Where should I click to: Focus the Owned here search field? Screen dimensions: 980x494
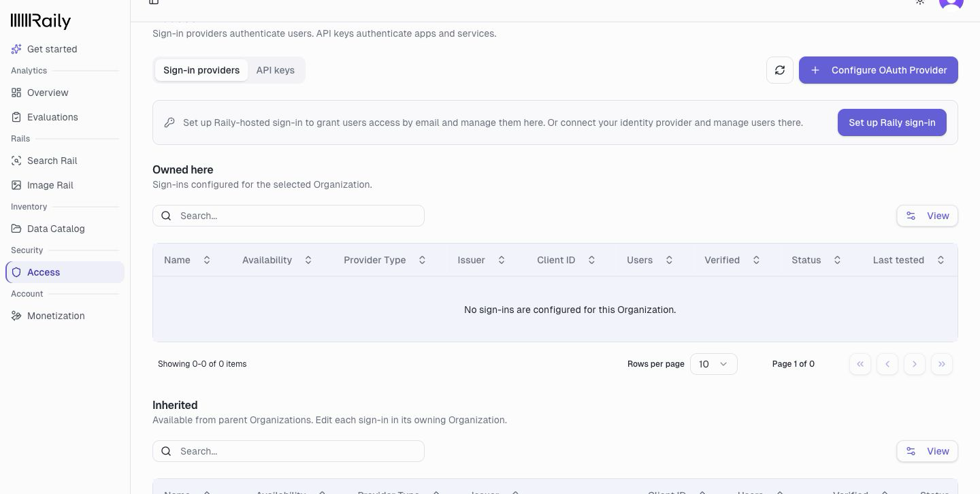coord(289,216)
